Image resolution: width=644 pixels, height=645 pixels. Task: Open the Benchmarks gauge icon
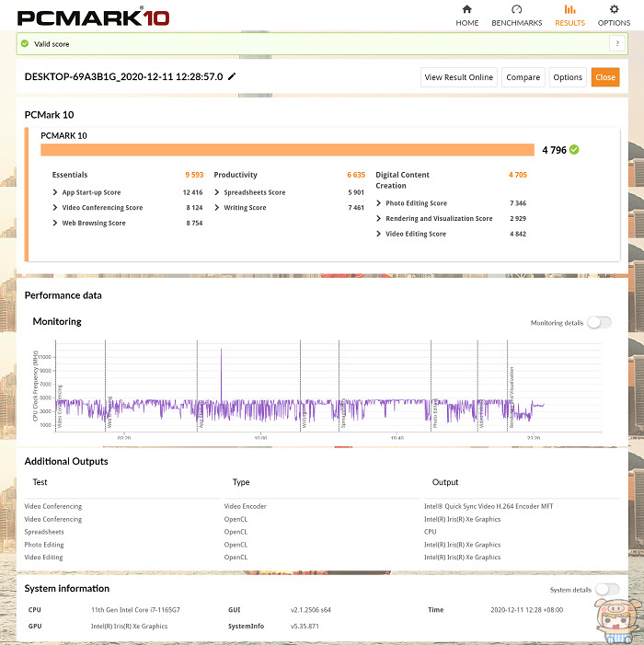(516, 9)
